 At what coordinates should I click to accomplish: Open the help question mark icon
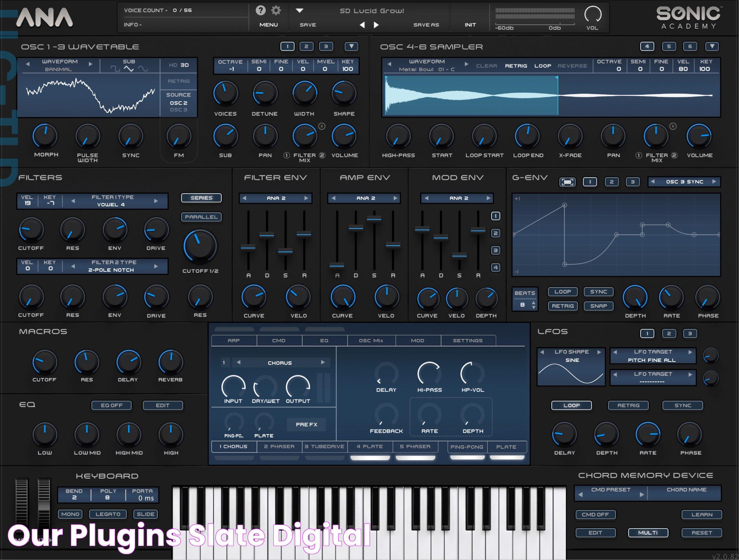(260, 10)
